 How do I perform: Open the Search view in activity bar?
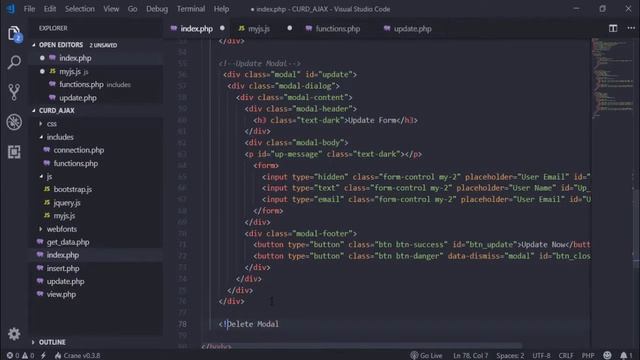[14, 62]
